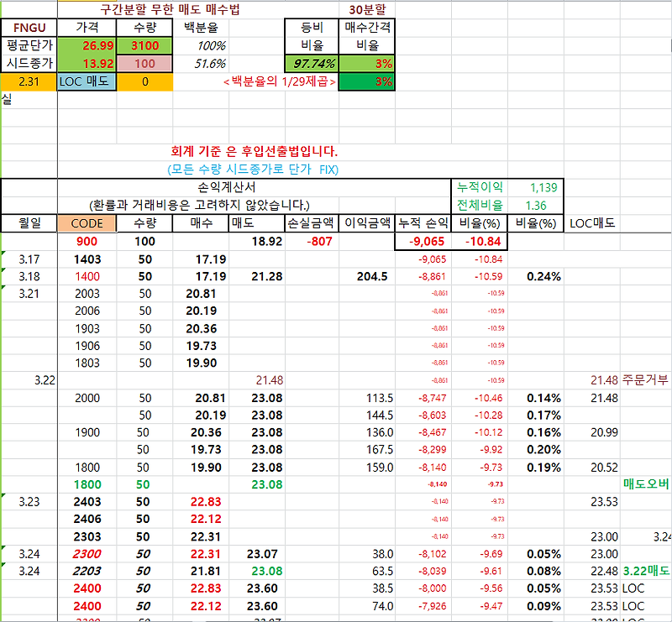
Task: Select the 97.74% ratio cell
Action: [x=312, y=64]
